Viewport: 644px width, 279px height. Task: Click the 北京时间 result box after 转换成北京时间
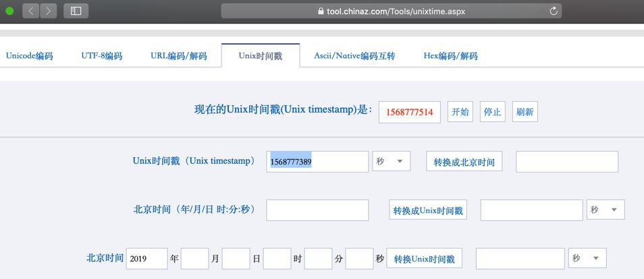pos(567,162)
